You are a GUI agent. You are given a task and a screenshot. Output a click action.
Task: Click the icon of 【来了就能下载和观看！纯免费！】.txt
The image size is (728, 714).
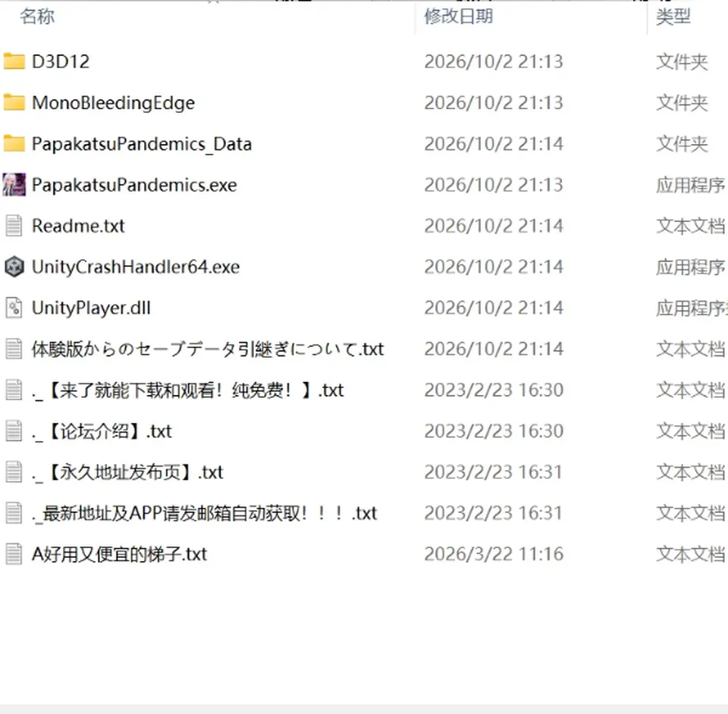[x=14, y=390]
